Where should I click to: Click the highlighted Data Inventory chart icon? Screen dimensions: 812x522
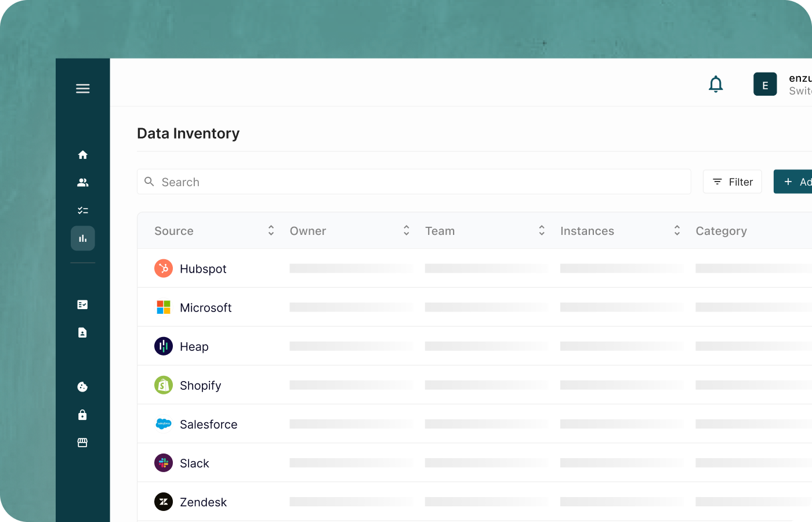point(82,238)
